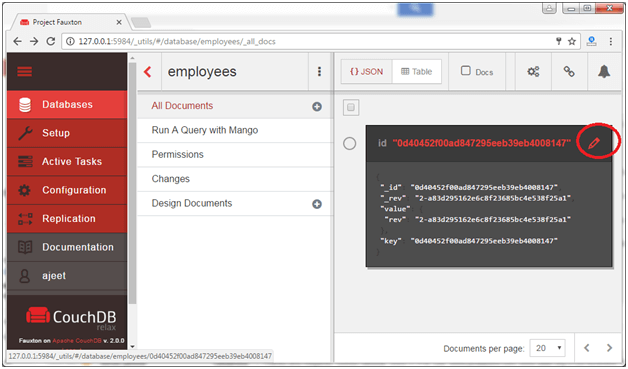Select All Documents in the sidebar
628x369 pixels.
182,106
